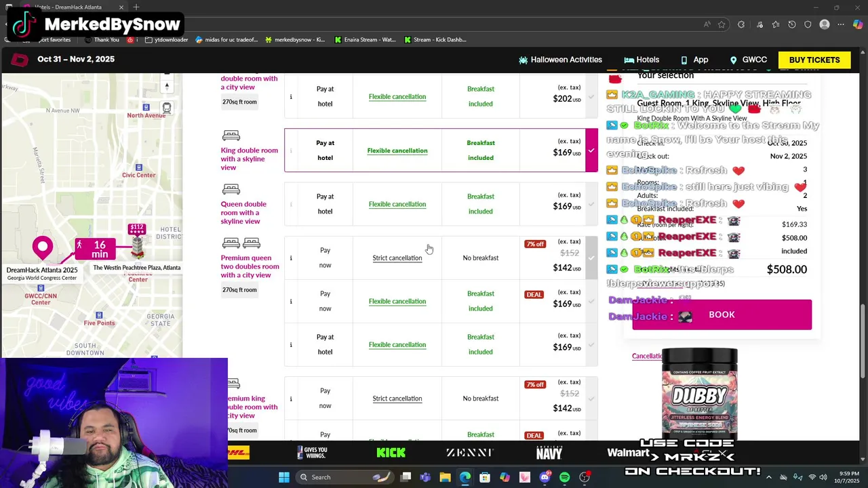Click the $202 price text
The width and height of the screenshot is (868, 488).
567,98
